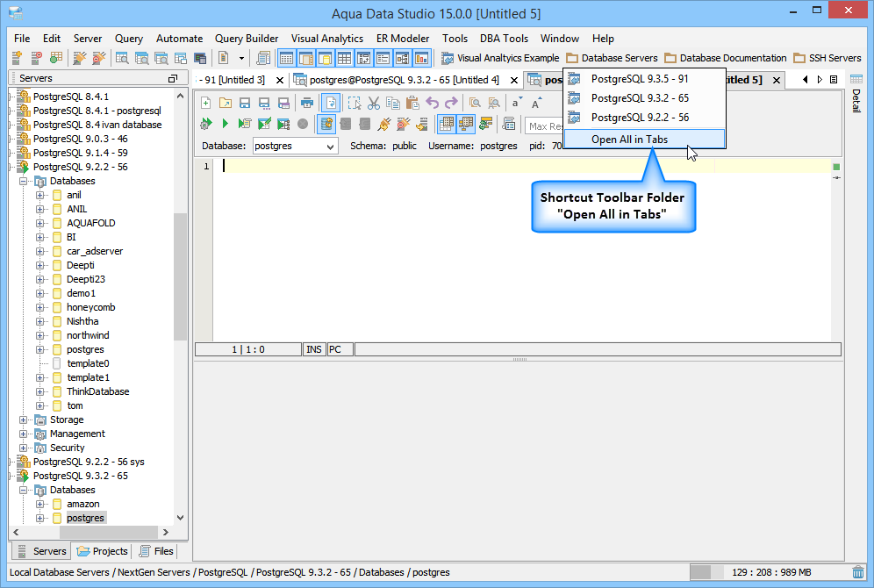
Task: Open the tab list button beside tab arrows
Action: click(x=834, y=80)
